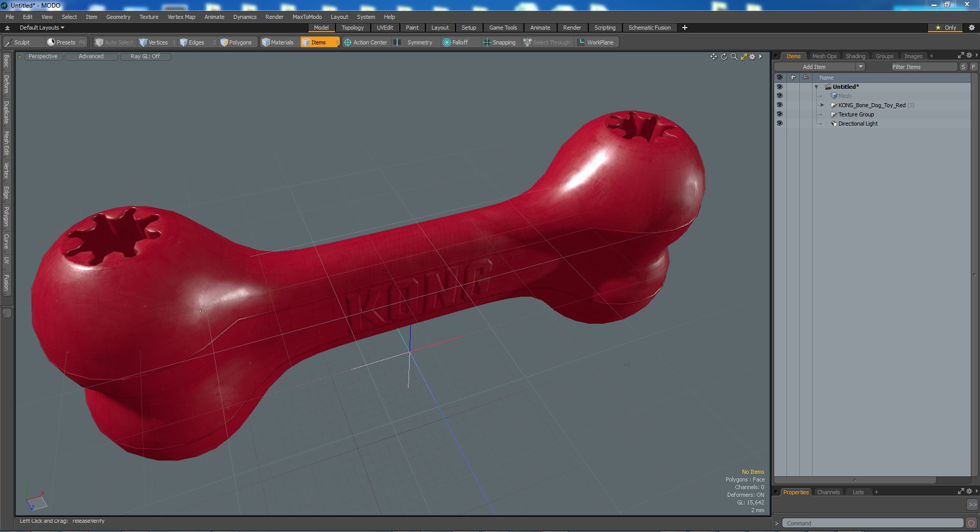The image size is (980, 532).
Task: Open the Geometry menu
Action: point(118,17)
